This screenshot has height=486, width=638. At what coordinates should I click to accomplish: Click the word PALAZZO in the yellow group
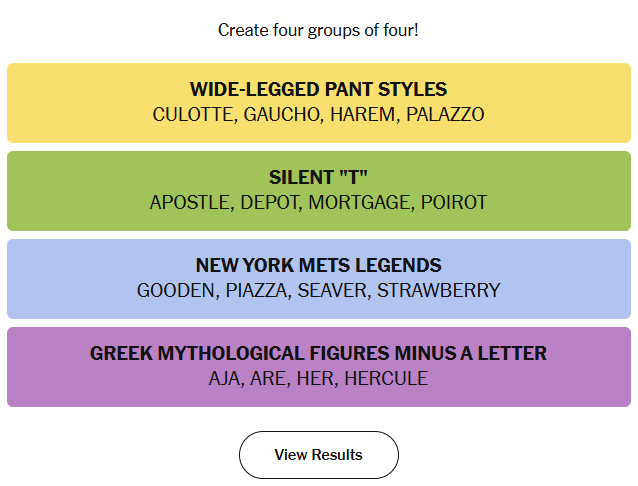[x=445, y=114]
